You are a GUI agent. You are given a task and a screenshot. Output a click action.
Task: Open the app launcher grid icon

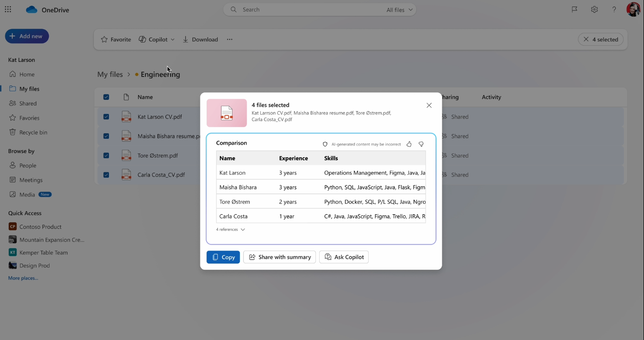(8, 9)
